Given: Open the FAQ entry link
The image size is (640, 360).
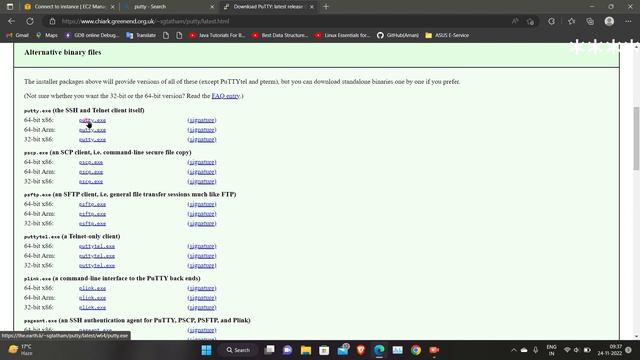Looking at the screenshot, I should (226, 96).
